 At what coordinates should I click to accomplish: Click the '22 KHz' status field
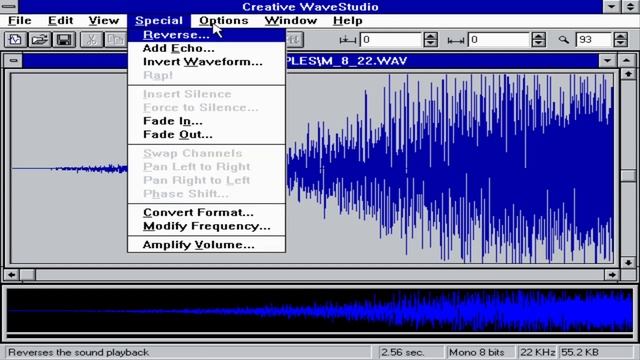(538, 352)
